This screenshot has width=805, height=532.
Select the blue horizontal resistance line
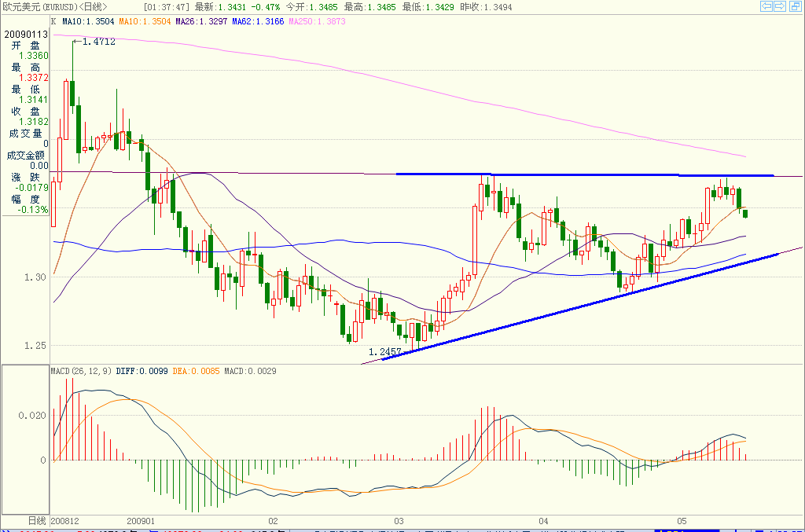[585, 175]
